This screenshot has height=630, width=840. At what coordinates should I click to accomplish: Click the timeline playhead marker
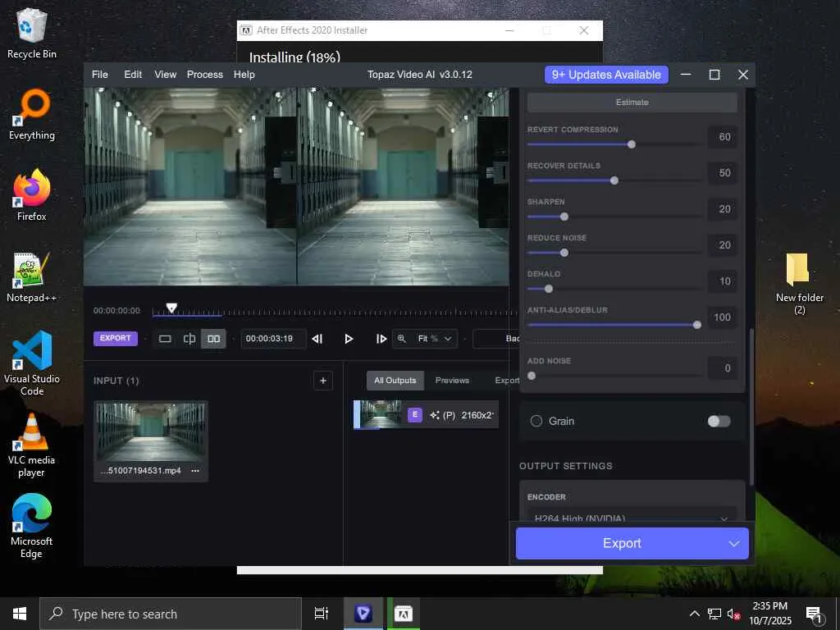click(171, 308)
